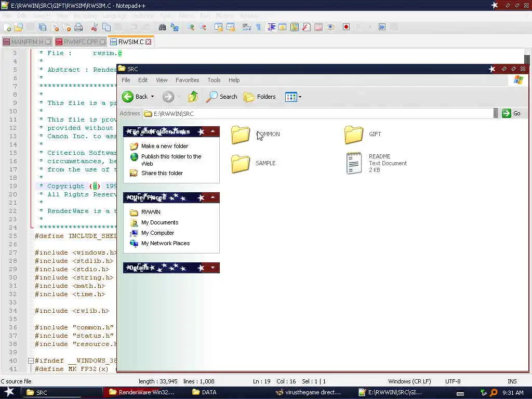Toggle the Document Map panel icon
This screenshot has height=399, width=532.
(x=295, y=27)
